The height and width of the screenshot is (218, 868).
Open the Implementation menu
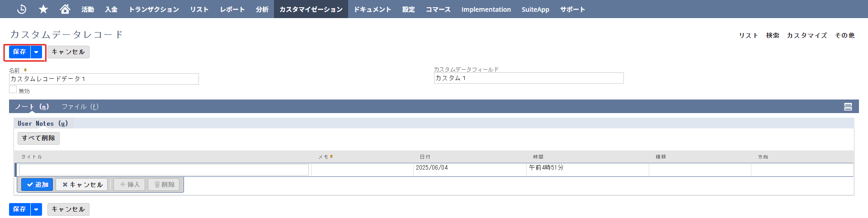[x=486, y=9]
